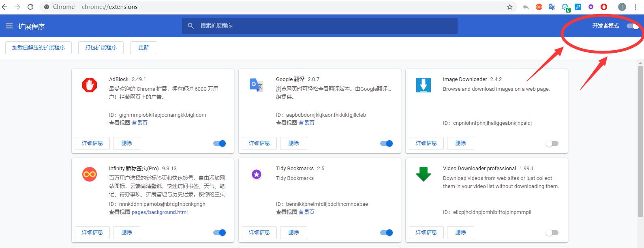Open the hamburger menu beside 扩展程序
The width and height of the screenshot is (644, 248).
(9, 26)
